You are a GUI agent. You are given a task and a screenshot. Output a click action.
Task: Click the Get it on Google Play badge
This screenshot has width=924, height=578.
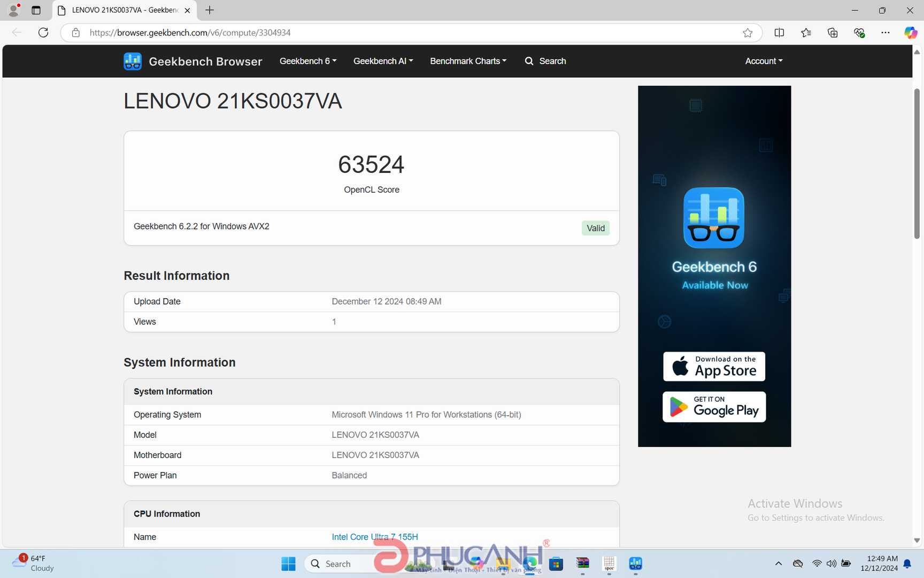click(x=714, y=407)
